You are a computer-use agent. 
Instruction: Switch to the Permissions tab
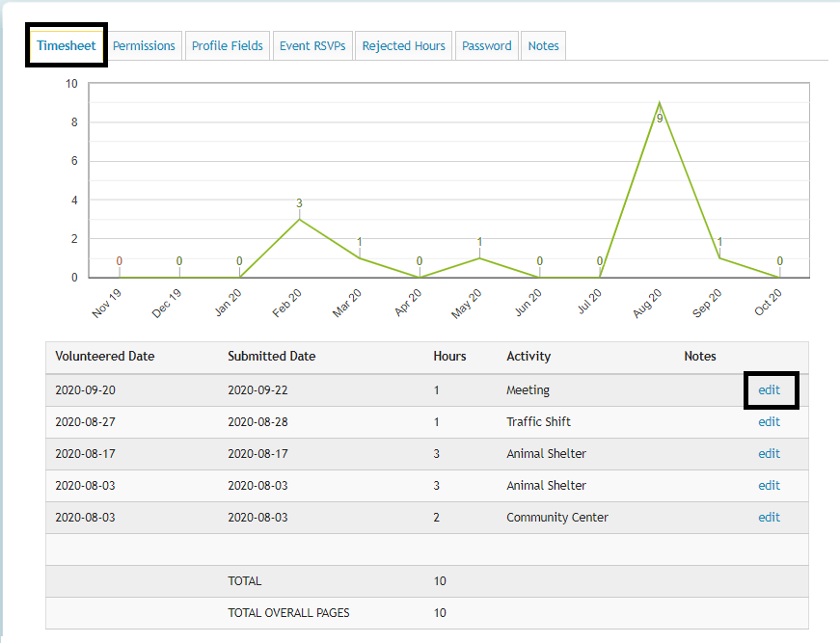144,46
